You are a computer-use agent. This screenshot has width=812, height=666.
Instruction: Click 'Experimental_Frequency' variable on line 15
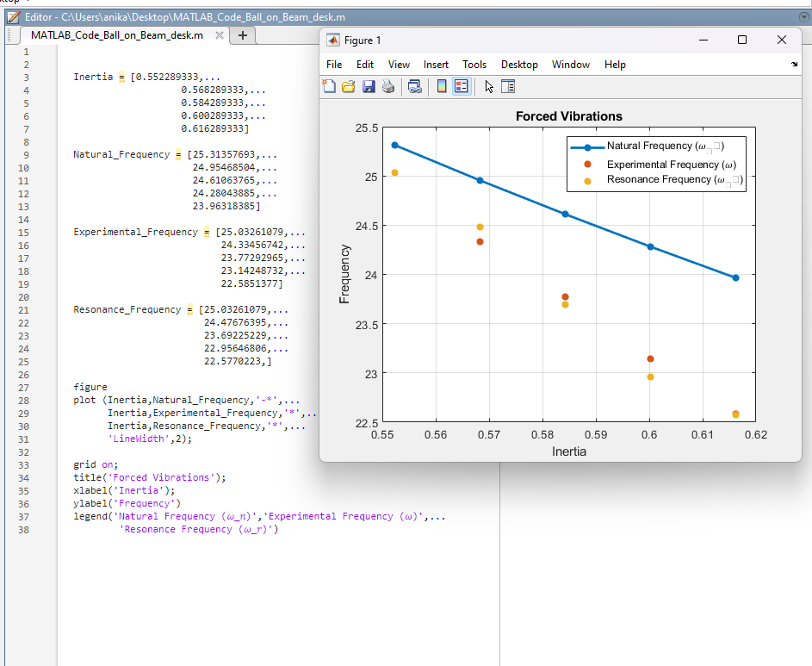pos(135,232)
